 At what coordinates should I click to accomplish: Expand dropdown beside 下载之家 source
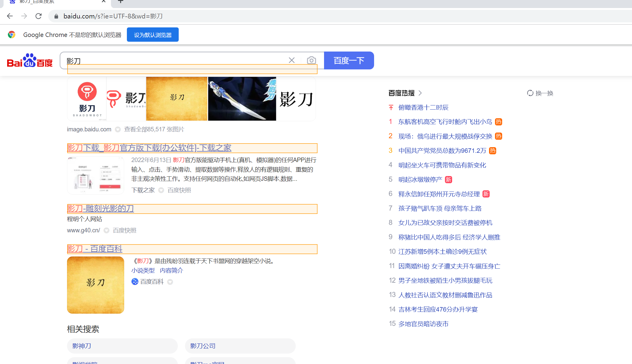pos(161,190)
